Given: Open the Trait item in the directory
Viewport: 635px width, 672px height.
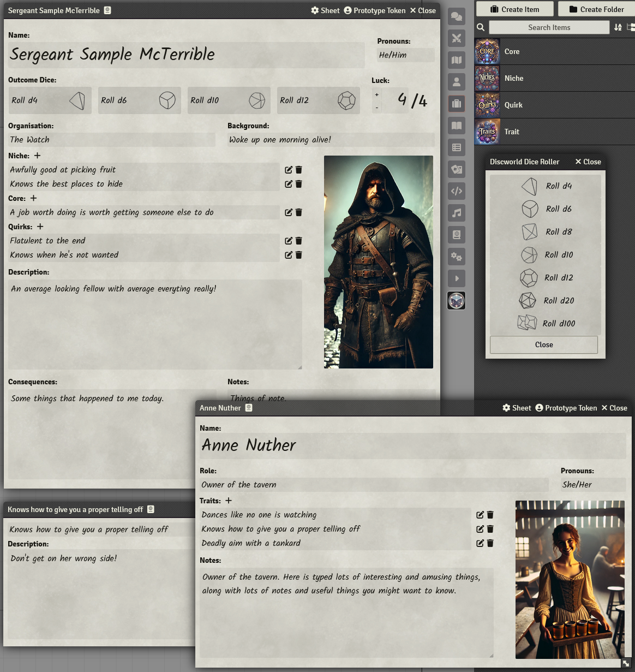Looking at the screenshot, I should (x=554, y=132).
